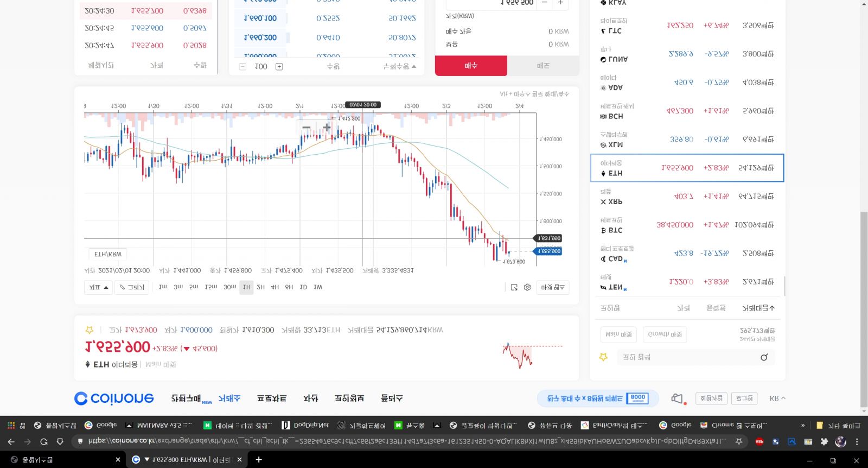
Task: Open 프로차트 in the navigation menu
Action: pos(271,399)
